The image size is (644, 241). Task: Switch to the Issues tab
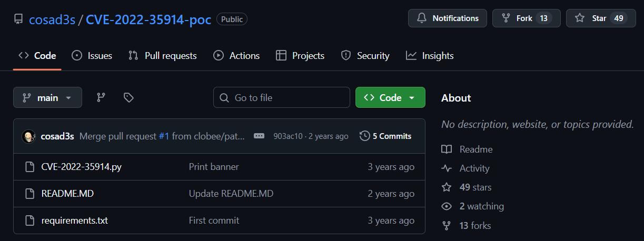(92, 56)
